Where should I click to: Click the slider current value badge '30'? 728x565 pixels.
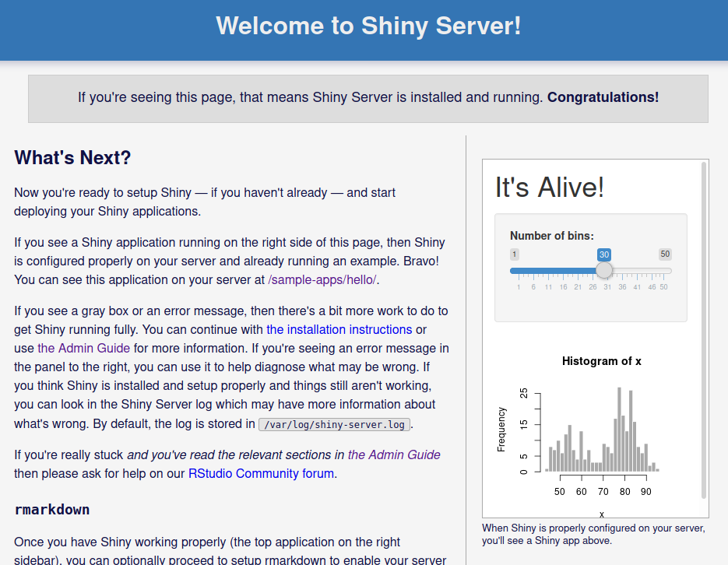pyautogui.click(x=603, y=254)
